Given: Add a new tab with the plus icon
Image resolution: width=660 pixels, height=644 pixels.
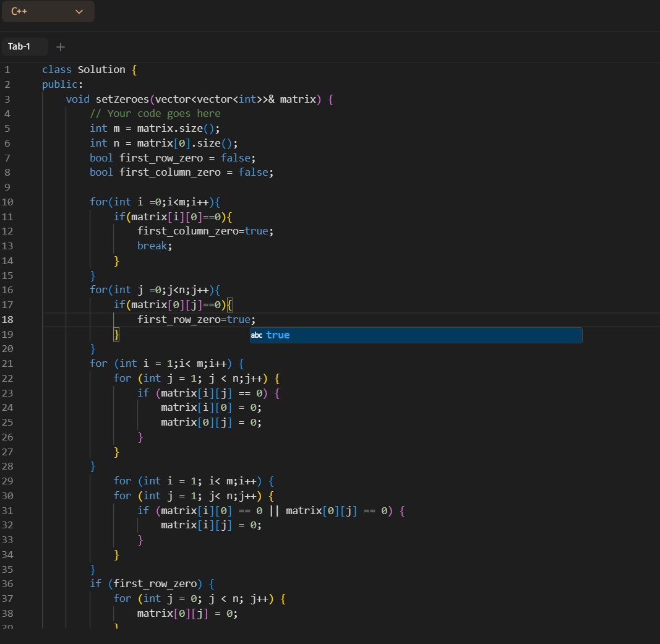Looking at the screenshot, I should [x=61, y=47].
